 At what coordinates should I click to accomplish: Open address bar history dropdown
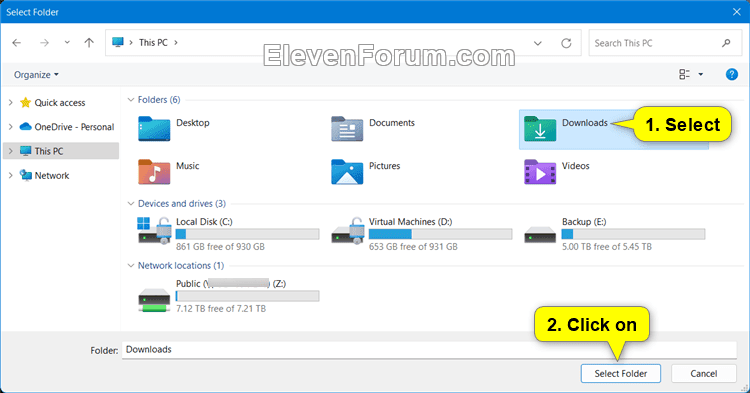(x=538, y=43)
